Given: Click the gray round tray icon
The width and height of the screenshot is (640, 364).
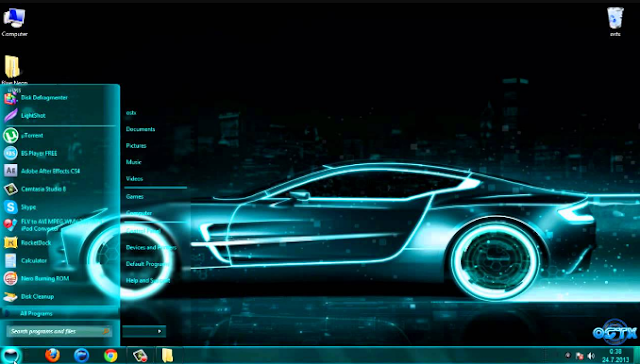Looking at the screenshot, I should [x=568, y=355].
